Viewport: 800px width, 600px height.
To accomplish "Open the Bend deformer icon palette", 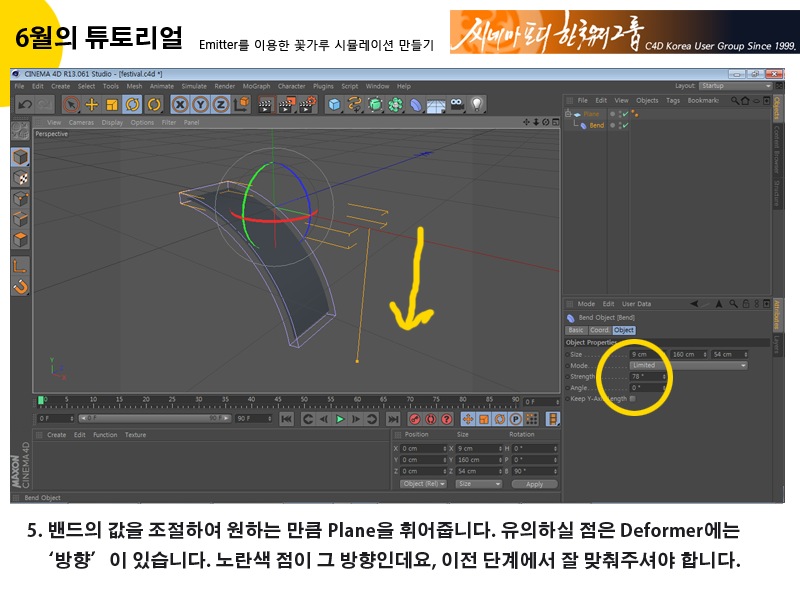I will tap(416, 105).
